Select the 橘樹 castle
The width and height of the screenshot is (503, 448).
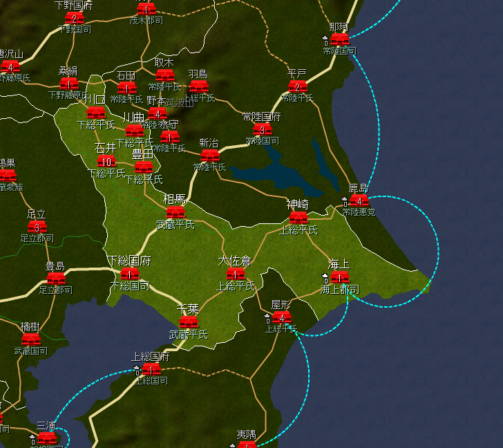tap(31, 339)
